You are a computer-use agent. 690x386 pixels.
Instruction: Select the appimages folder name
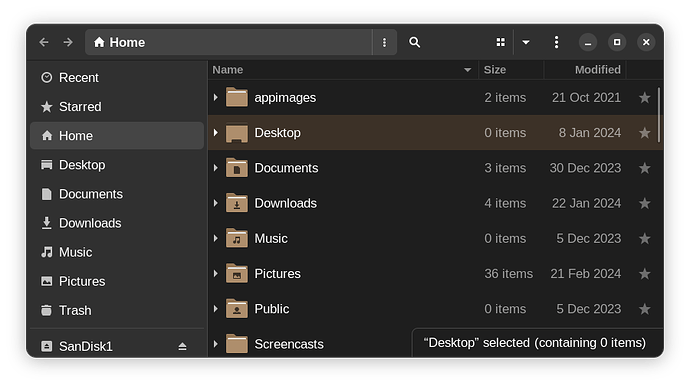[x=285, y=98]
